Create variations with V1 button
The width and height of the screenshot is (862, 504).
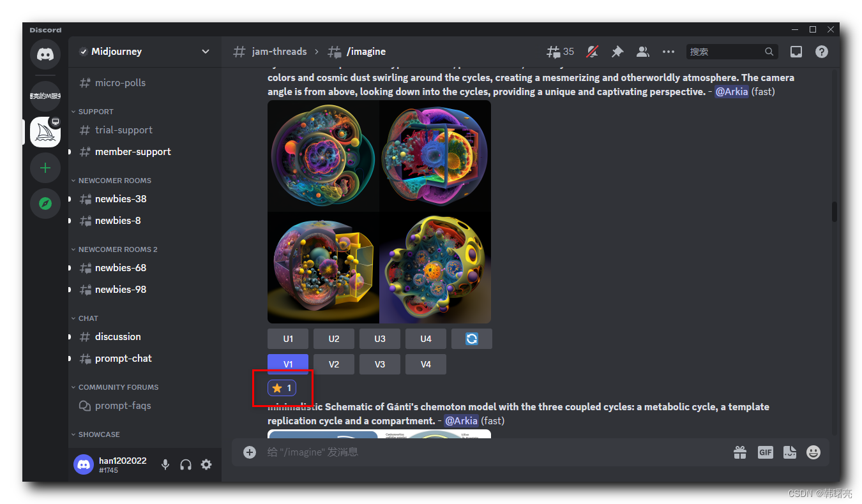pos(288,364)
